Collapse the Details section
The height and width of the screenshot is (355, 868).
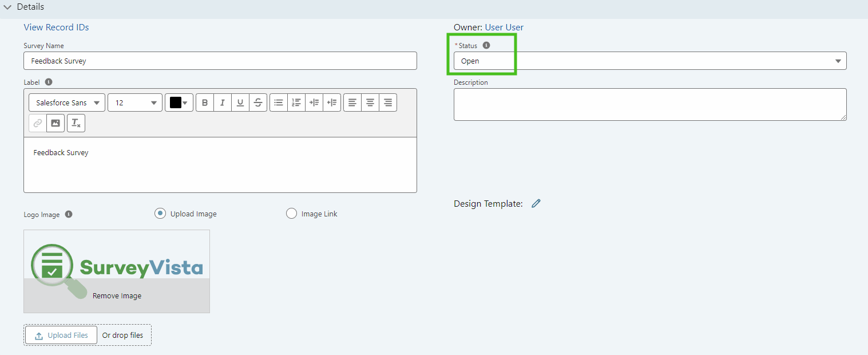click(8, 6)
